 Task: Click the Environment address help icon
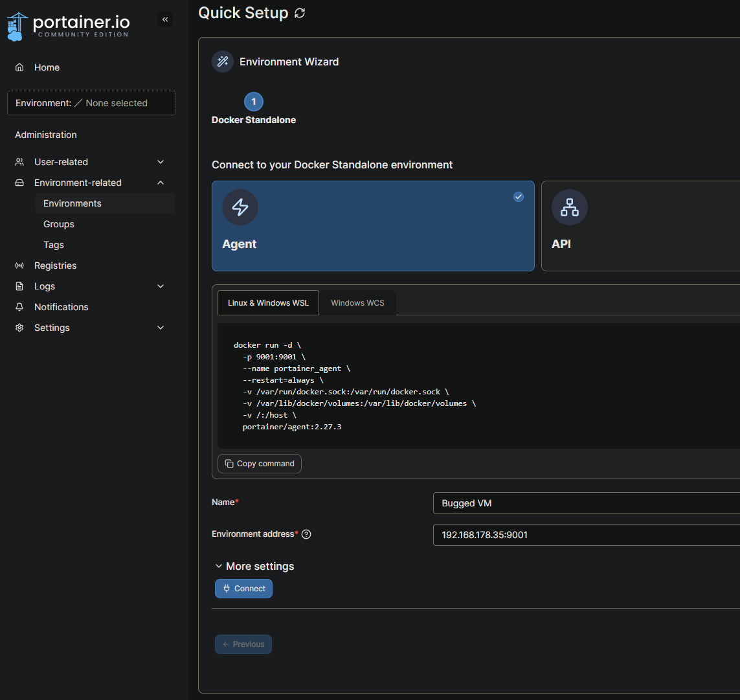pyautogui.click(x=306, y=534)
